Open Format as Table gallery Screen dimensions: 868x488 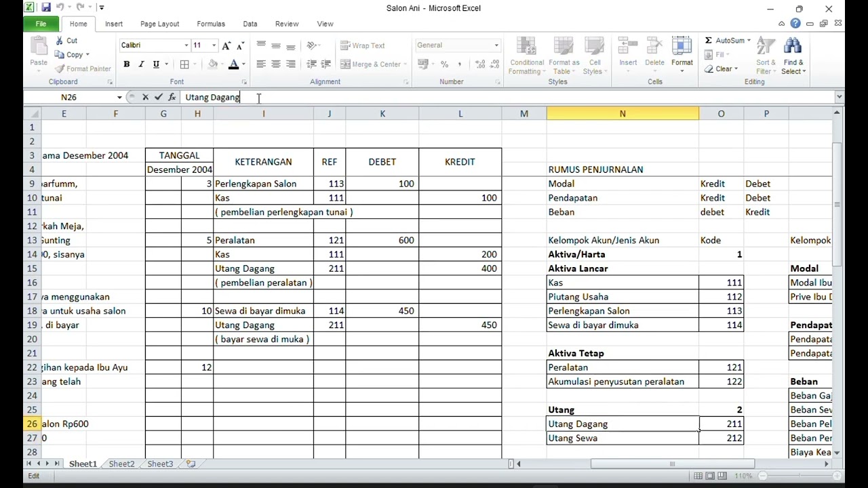[564, 56]
